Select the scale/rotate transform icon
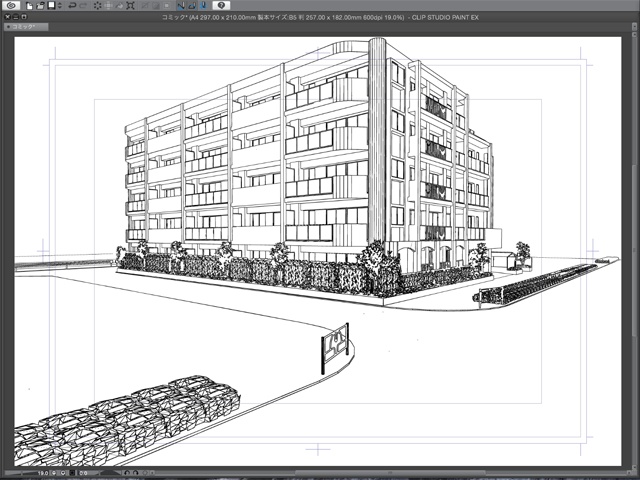Image resolution: width=640 pixels, height=480 pixels. coord(130,6)
